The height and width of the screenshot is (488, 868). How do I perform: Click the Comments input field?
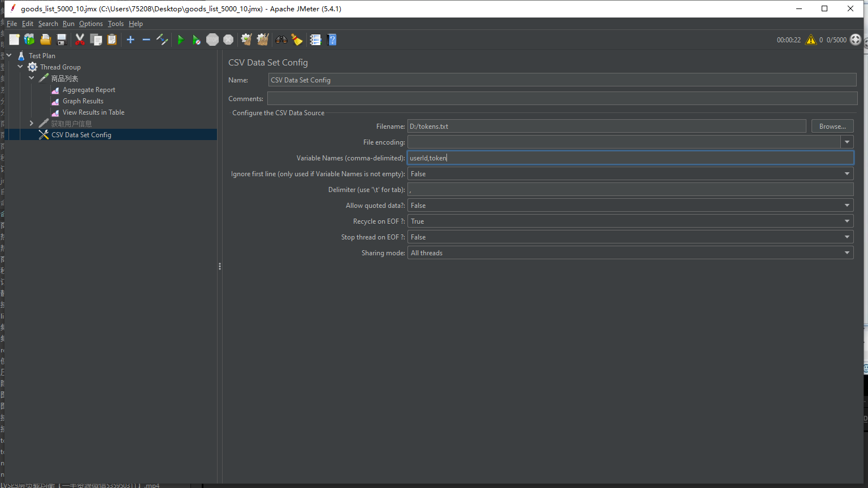coord(562,98)
